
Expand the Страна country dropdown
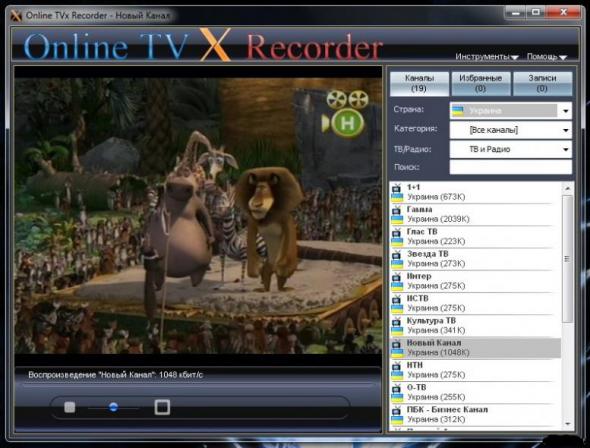point(566,111)
